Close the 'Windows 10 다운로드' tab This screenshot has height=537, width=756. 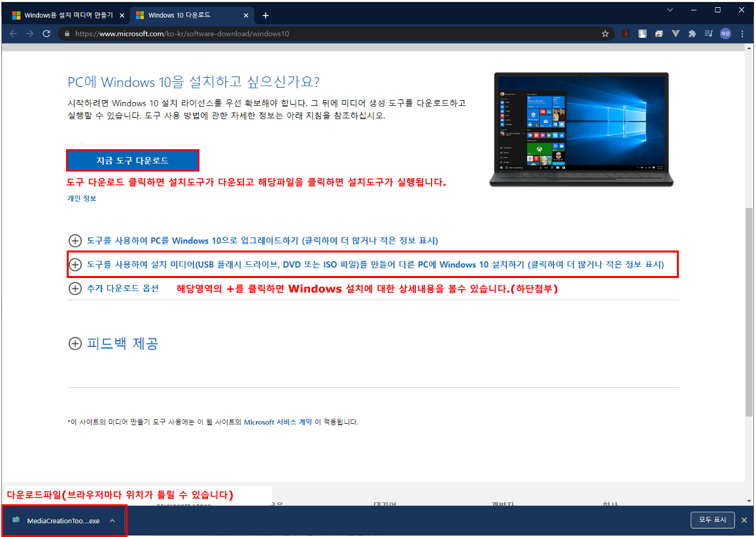coord(246,16)
